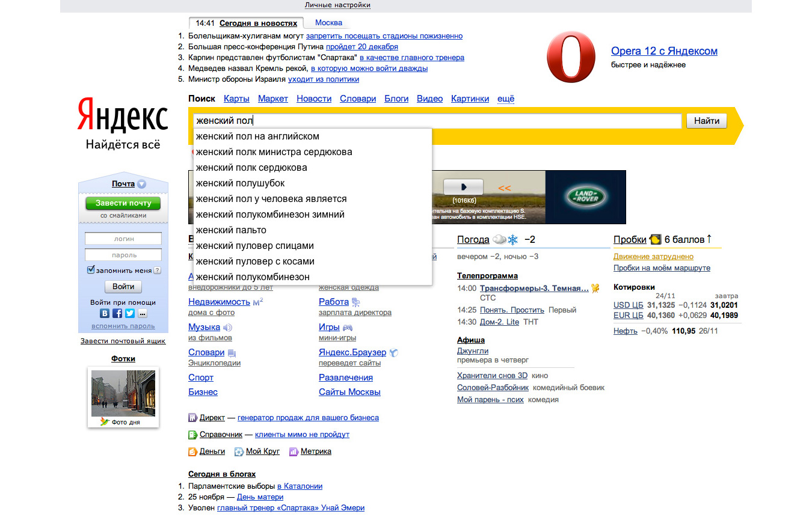Click the Найти search button
The width and height of the screenshot is (812, 523).
(707, 121)
